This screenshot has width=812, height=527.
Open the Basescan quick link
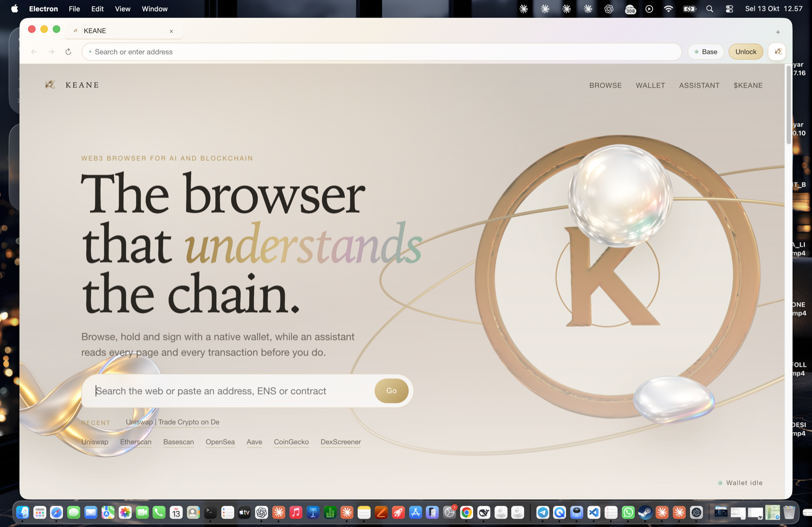point(179,442)
